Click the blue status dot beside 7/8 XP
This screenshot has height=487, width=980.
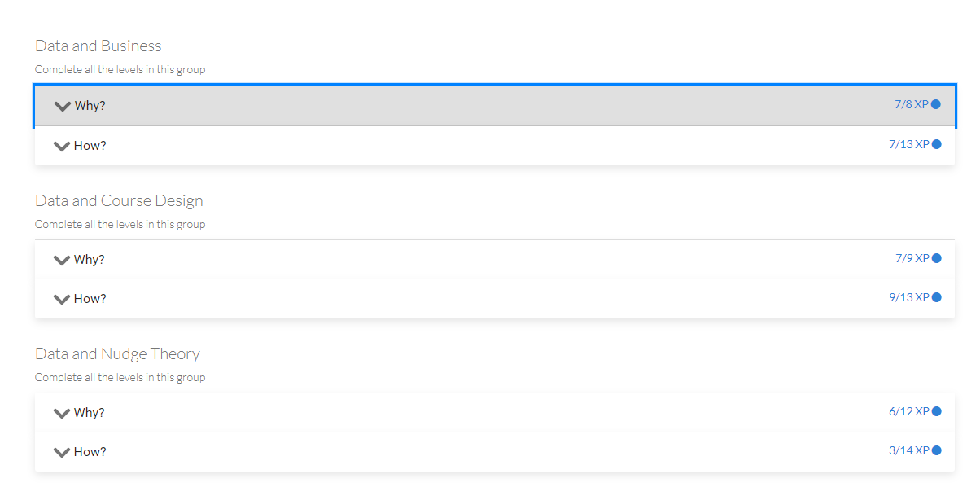[x=936, y=104]
